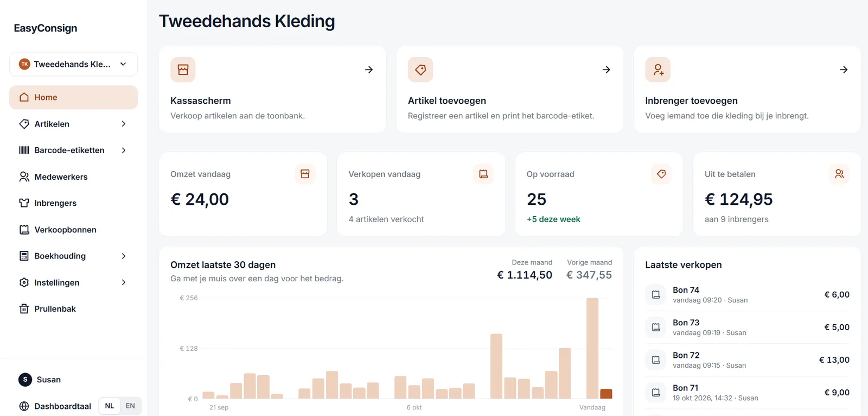Expand the Artikelen submenu chevron
Viewport: 868px width, 416px height.
pos(124,124)
